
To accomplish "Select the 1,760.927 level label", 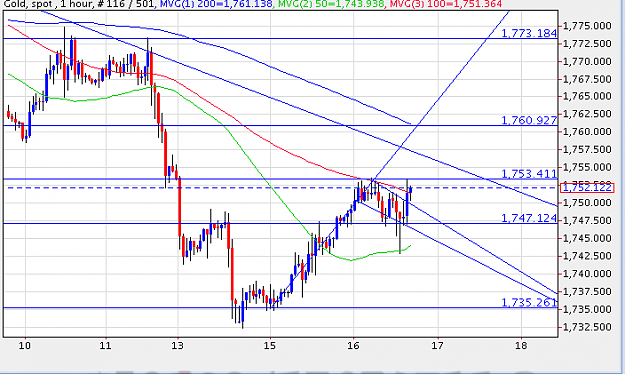I will coord(529,120).
